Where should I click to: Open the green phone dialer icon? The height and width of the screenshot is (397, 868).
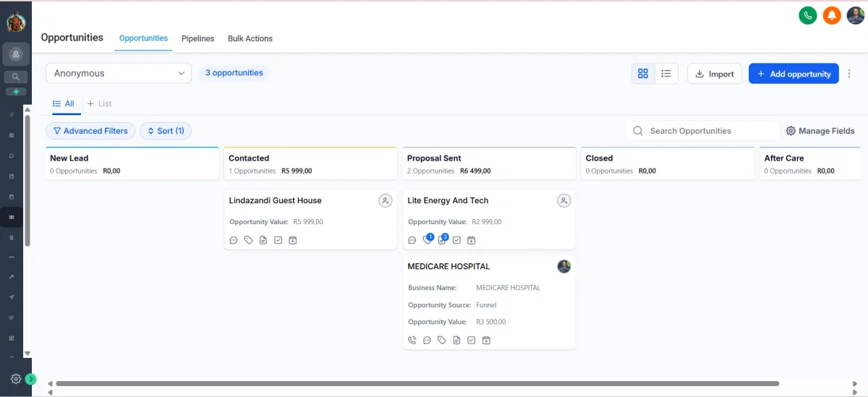(808, 14)
